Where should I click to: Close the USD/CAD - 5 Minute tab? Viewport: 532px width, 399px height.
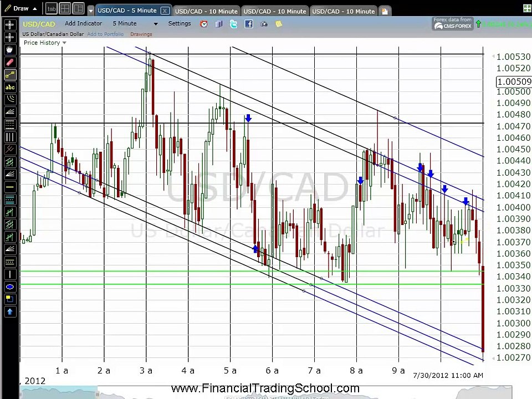click(165, 11)
